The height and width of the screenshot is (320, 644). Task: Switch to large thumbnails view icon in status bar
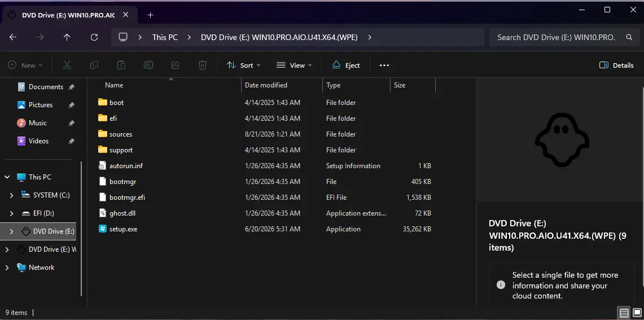[637, 313]
